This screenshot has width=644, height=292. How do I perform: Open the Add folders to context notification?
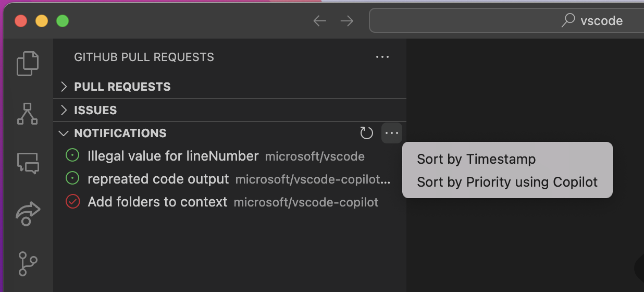point(157,202)
